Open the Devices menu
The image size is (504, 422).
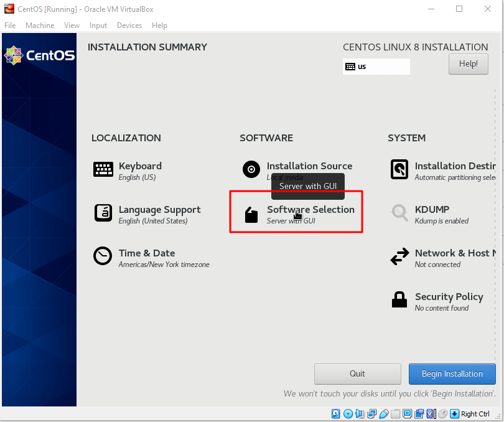(x=129, y=26)
